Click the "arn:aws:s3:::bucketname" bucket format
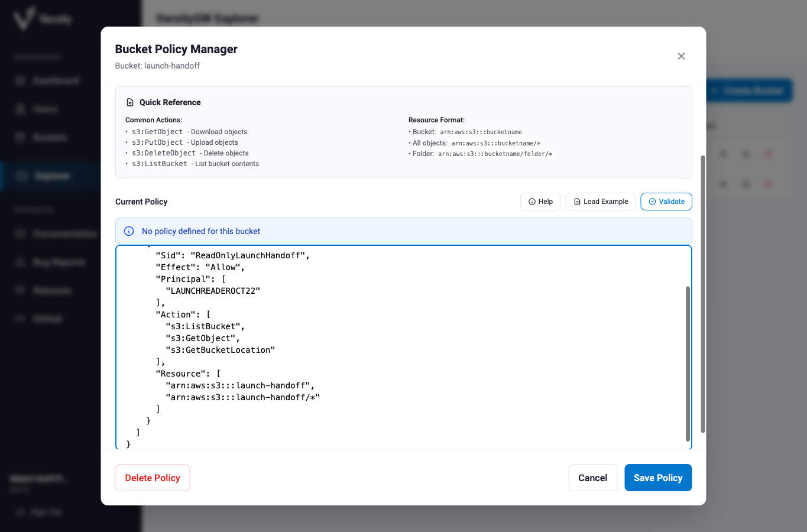This screenshot has height=532, width=807. click(x=481, y=132)
